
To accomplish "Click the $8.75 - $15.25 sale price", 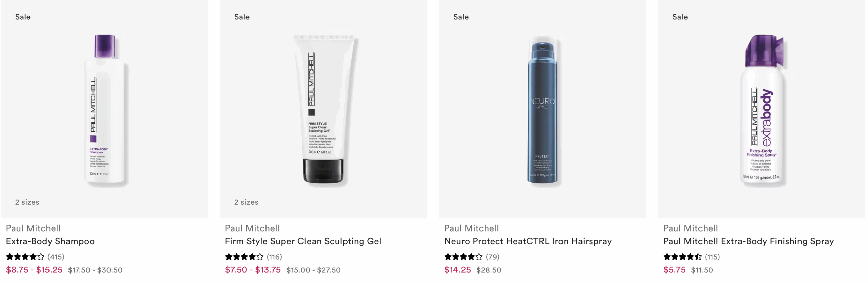I will [34, 270].
